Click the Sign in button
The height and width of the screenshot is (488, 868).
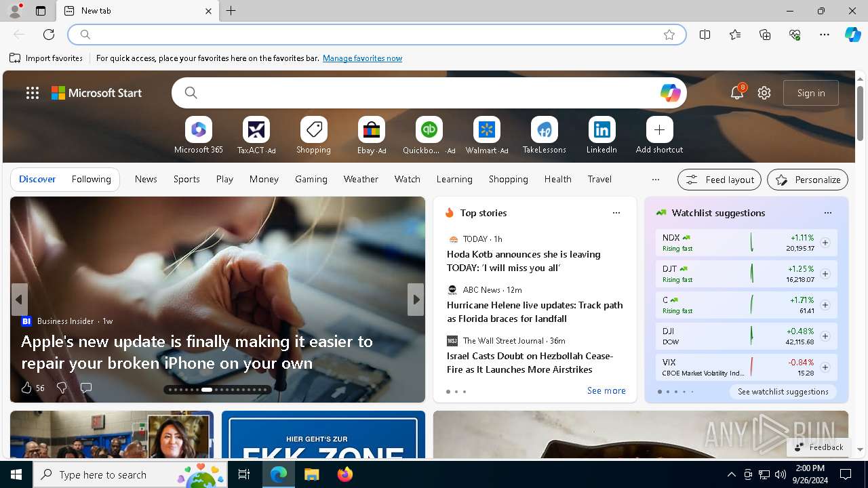point(811,93)
